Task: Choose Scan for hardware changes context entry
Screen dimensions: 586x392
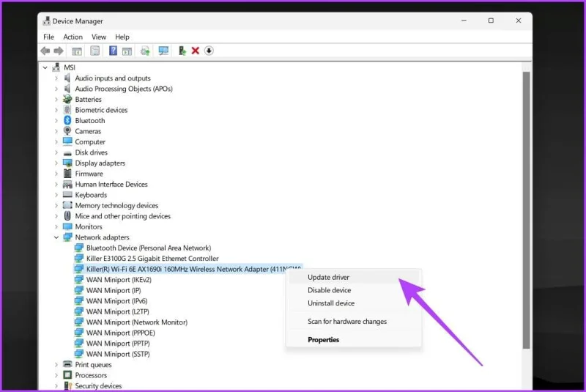Action: (x=354, y=322)
